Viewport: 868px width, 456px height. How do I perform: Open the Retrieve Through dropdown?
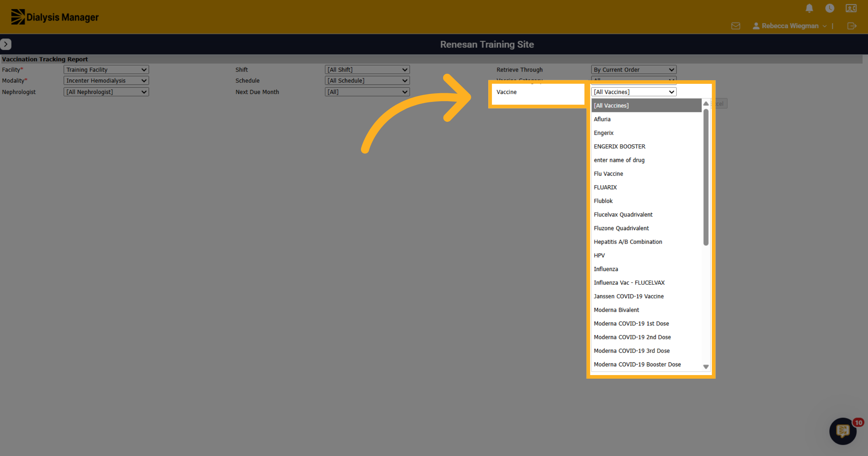(x=634, y=70)
